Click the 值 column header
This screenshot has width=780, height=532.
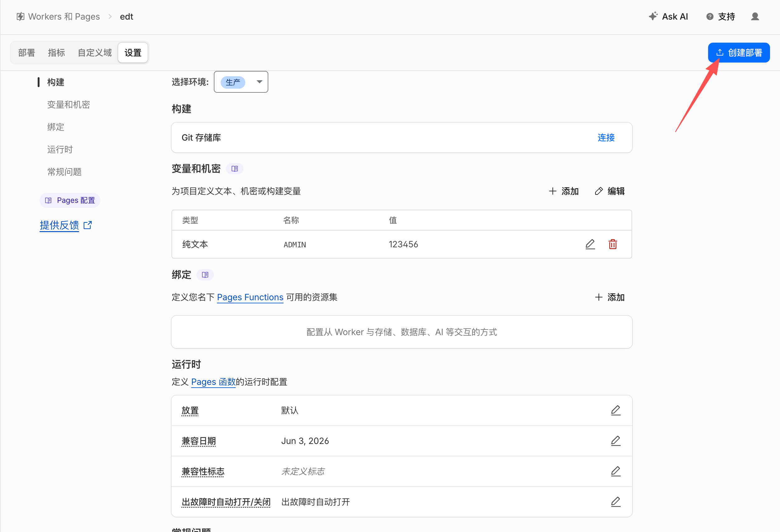pyautogui.click(x=393, y=220)
